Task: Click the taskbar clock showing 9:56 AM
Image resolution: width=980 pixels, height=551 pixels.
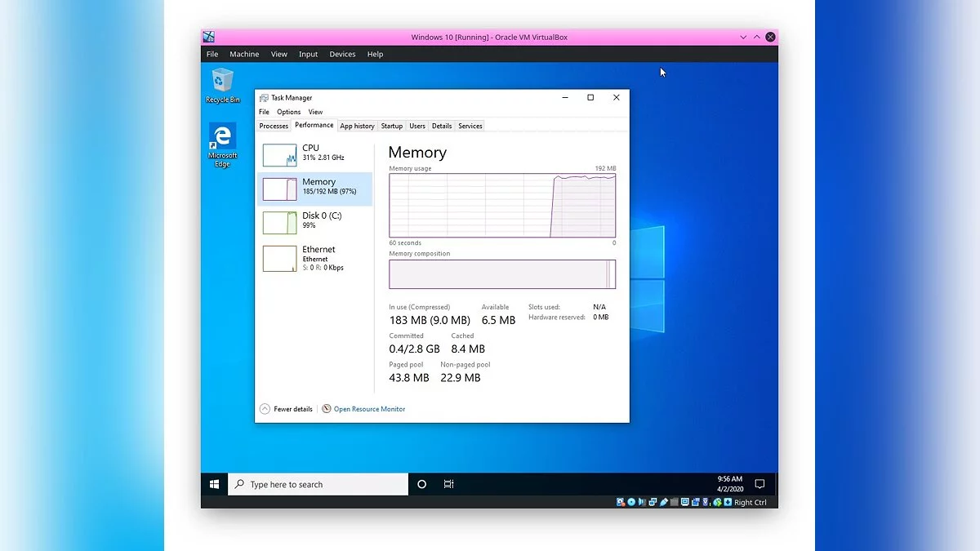Action: tap(730, 484)
